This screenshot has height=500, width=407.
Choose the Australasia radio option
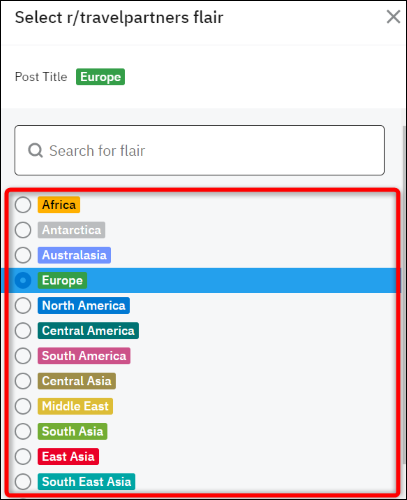pos(23,255)
